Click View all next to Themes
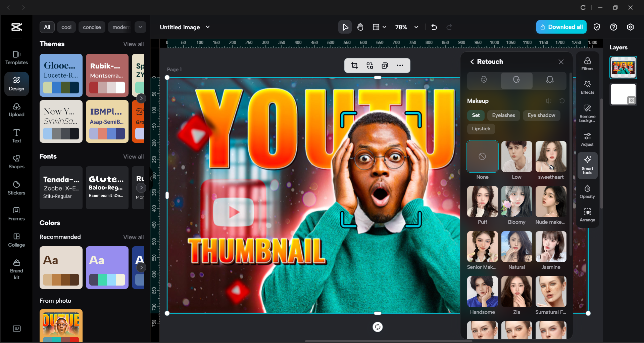The height and width of the screenshot is (343, 644). pyautogui.click(x=133, y=44)
